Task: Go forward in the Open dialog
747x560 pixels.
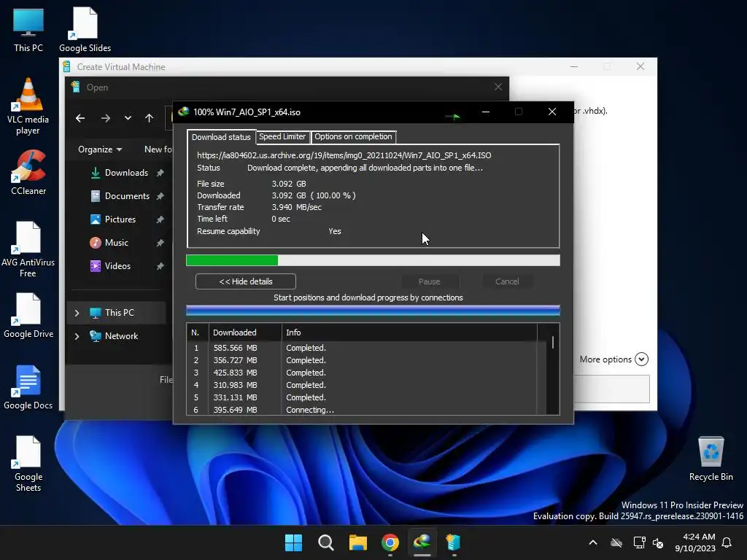Action: tap(106, 118)
